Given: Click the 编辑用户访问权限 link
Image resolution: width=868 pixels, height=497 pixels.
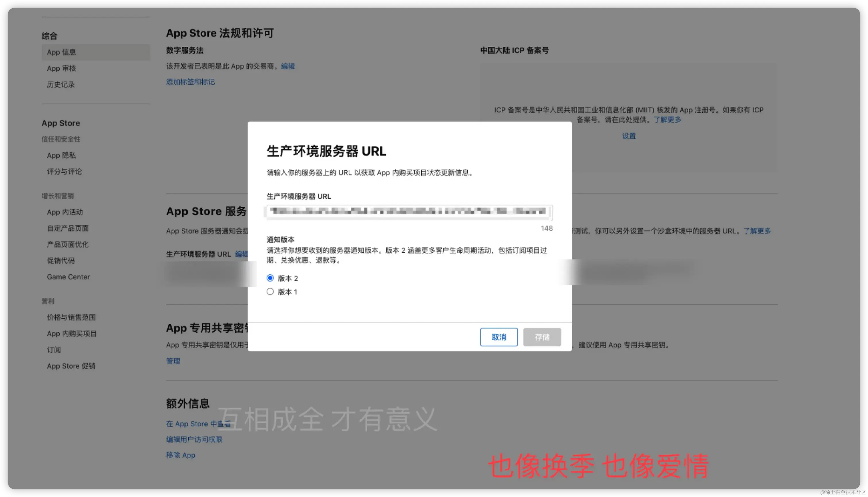Looking at the screenshot, I should click(x=194, y=439).
